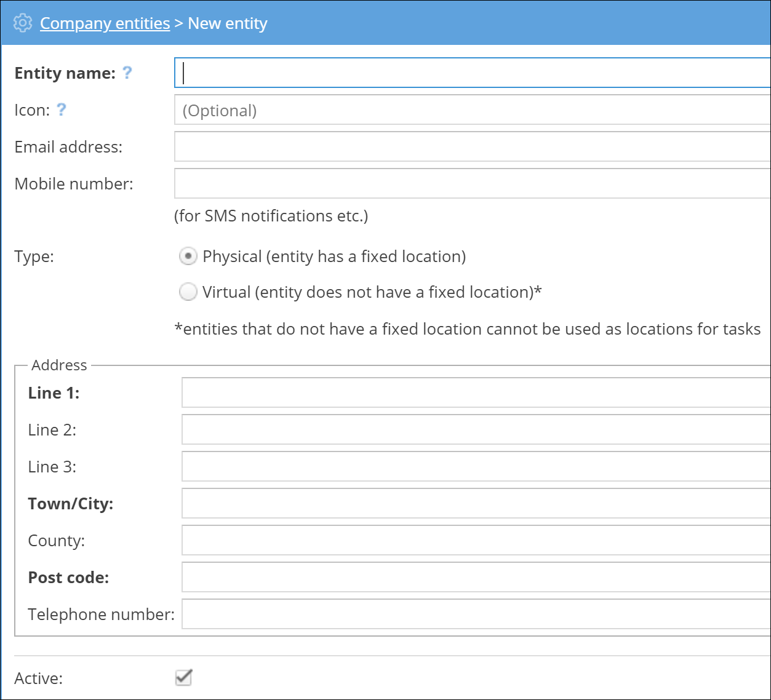Click the fixed location footnote text
771x700 pixels.
click(x=468, y=329)
